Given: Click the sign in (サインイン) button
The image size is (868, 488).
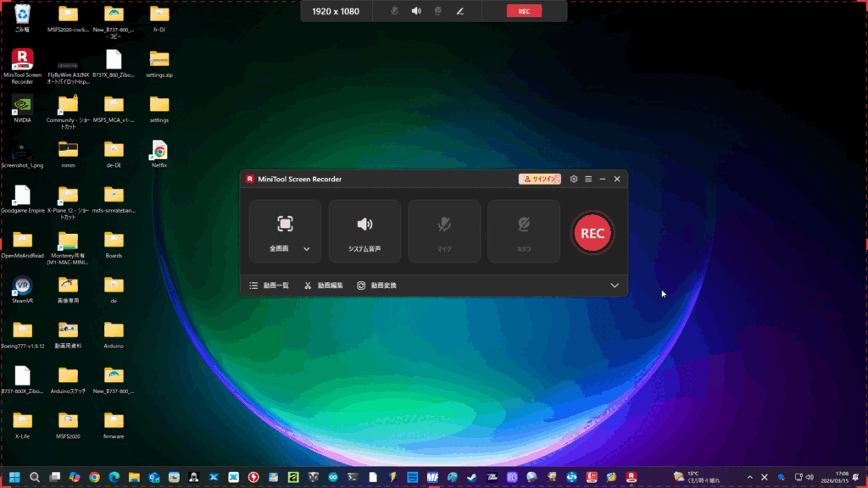Looking at the screenshot, I should coord(540,179).
